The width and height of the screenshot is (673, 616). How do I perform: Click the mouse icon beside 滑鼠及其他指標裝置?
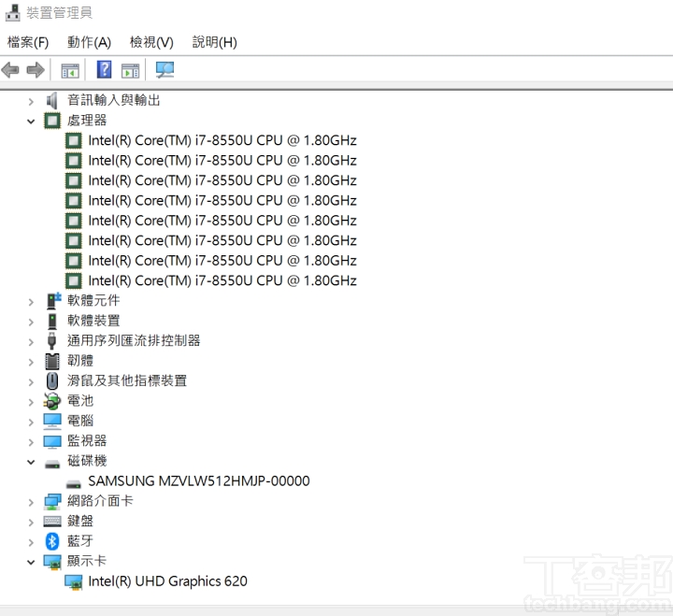[52, 380]
